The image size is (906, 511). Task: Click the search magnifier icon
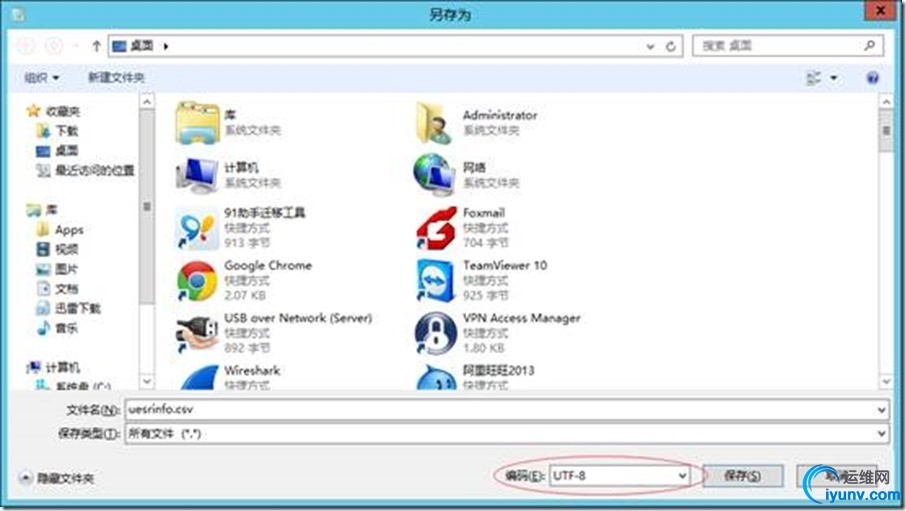[x=870, y=45]
